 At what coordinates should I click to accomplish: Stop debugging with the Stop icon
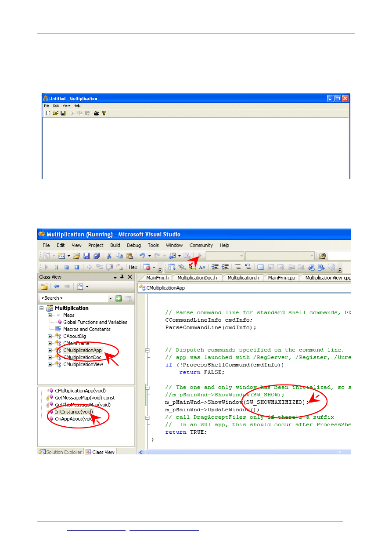[x=67, y=267]
